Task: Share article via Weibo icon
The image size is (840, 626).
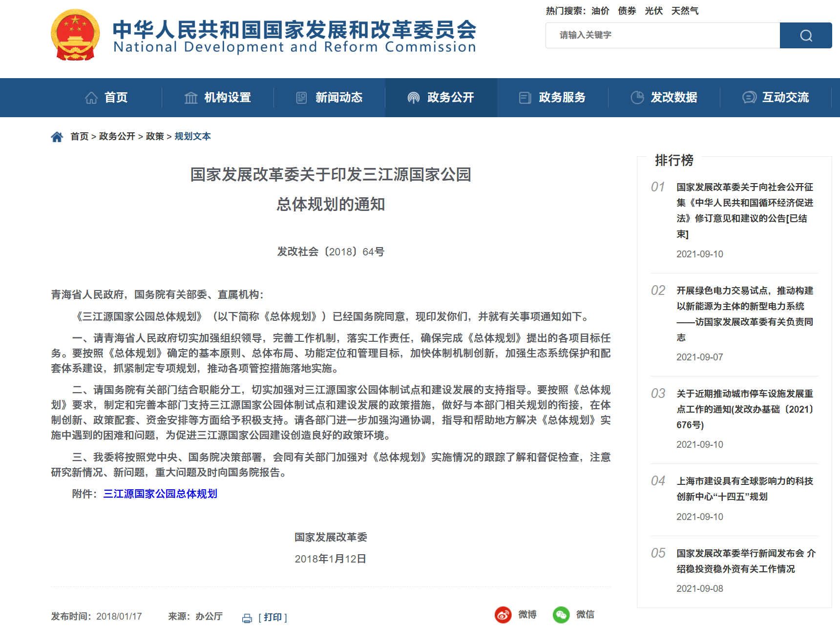Action: pos(503,615)
